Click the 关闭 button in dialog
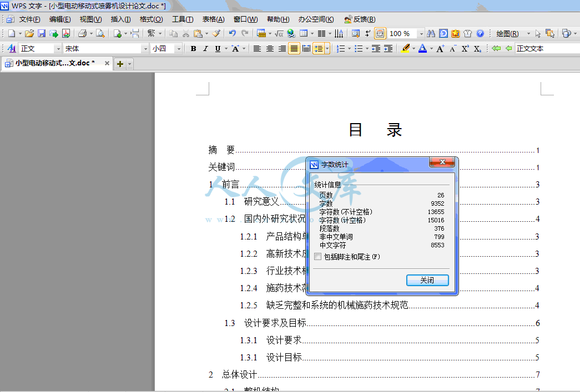Screen dimensions: 580x392 tap(427, 280)
